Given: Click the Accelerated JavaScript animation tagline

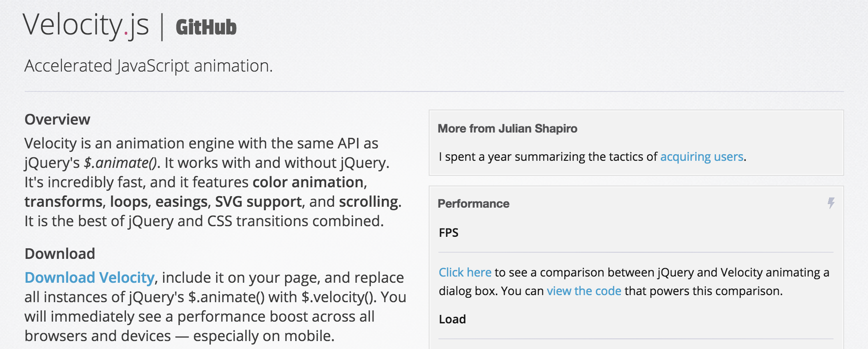Looking at the screenshot, I should click(x=148, y=66).
